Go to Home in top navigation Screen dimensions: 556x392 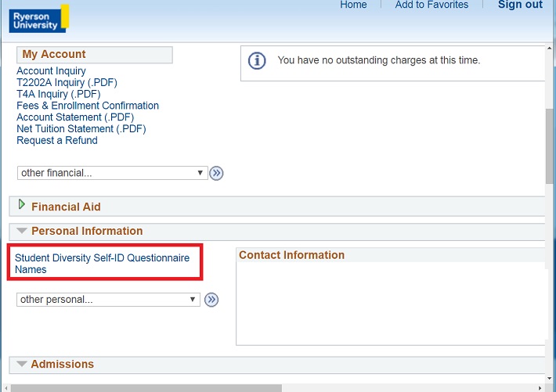(x=353, y=5)
